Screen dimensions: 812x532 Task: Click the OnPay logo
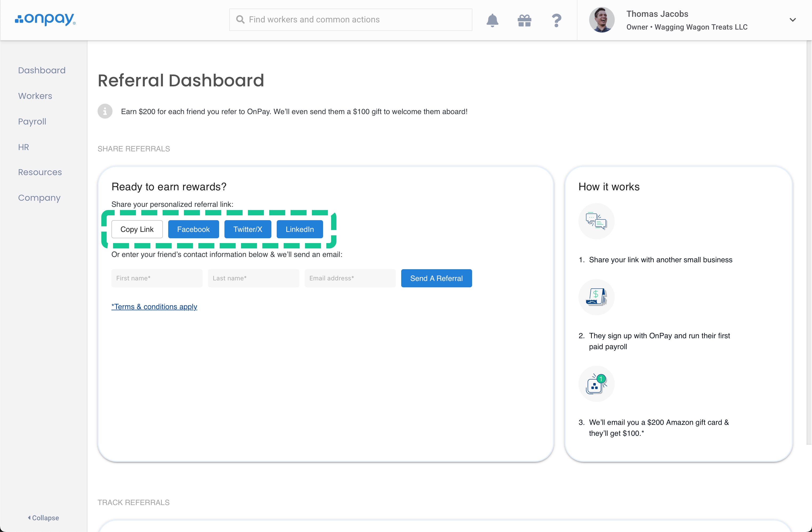45,19
